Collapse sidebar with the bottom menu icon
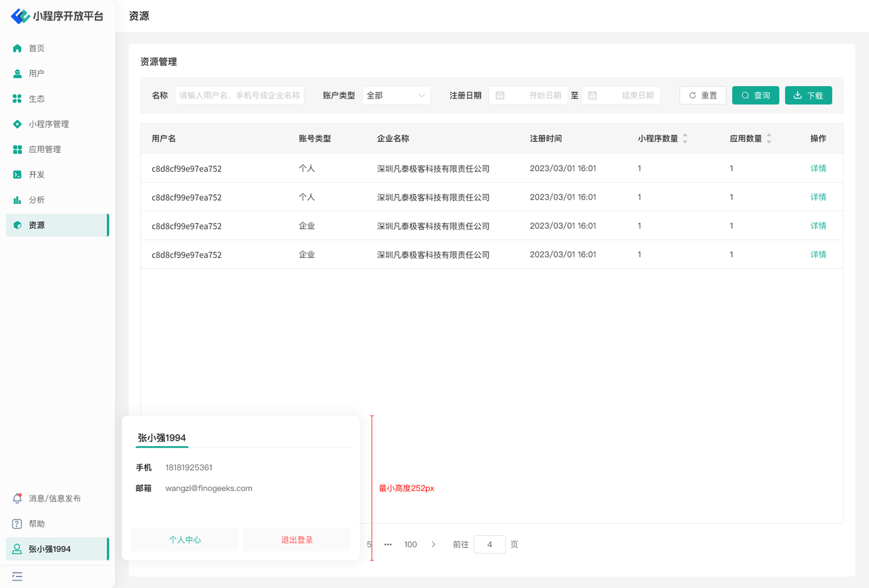 coord(18,576)
